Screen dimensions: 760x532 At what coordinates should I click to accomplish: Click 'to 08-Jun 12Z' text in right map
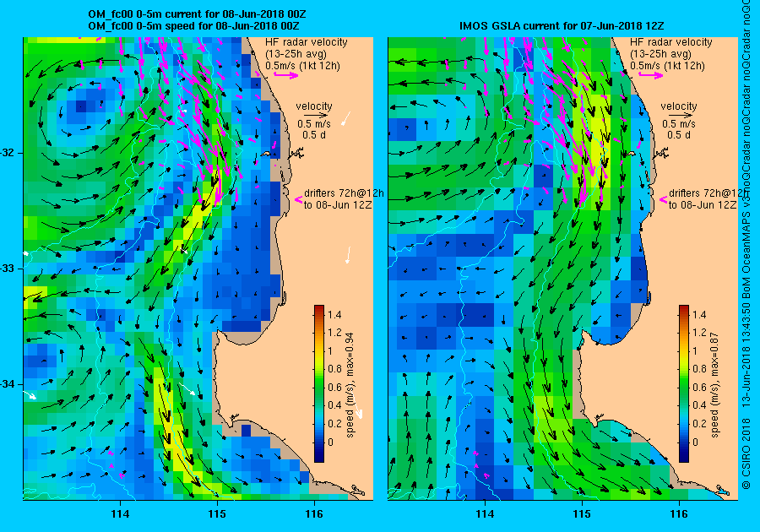click(703, 205)
